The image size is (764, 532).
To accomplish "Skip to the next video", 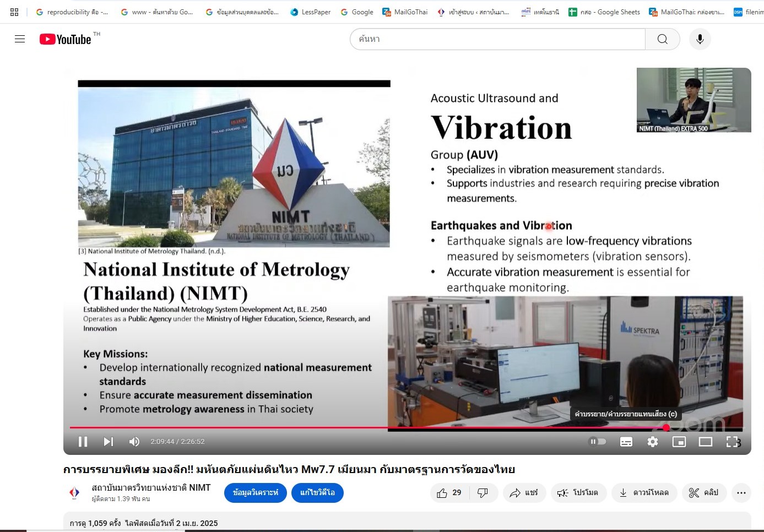I will coord(109,442).
